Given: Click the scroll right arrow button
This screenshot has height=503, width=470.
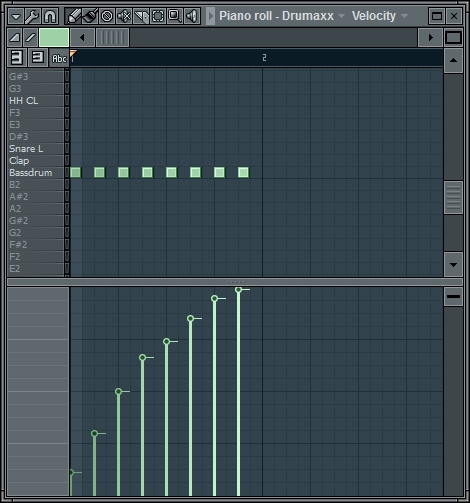Looking at the screenshot, I should tap(430, 37).
